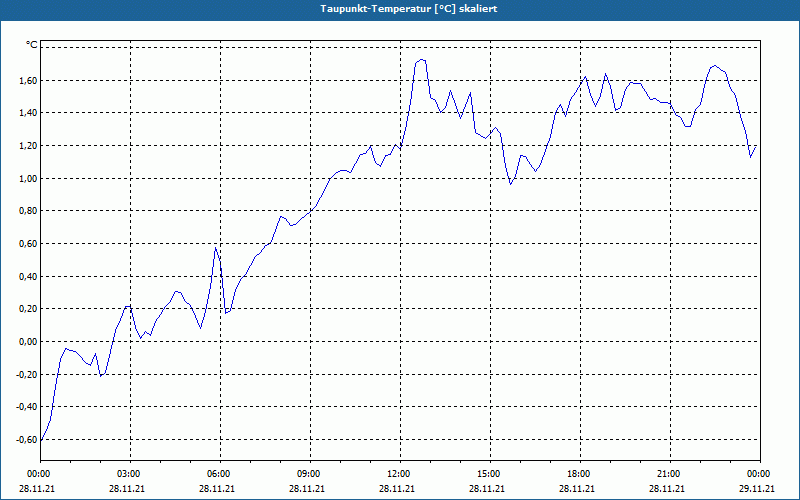Viewport: 800px width, 500px height.
Task: Click the title "Taupunkt-Temperatur [°C] skaliert"
Action: (409, 9)
